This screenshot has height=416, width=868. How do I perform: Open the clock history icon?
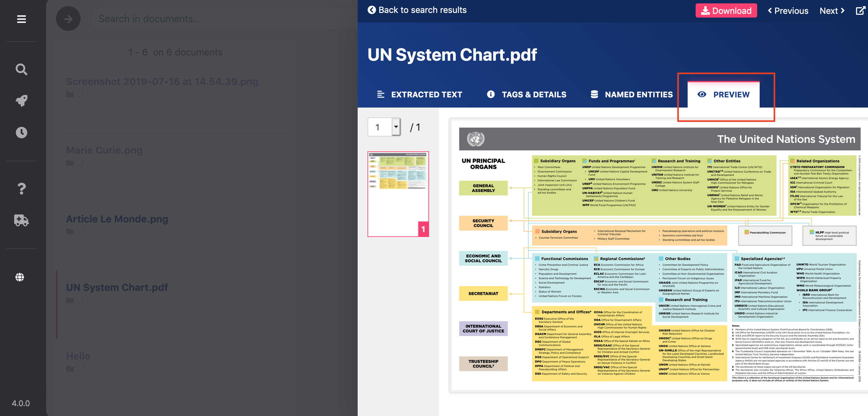[21, 132]
